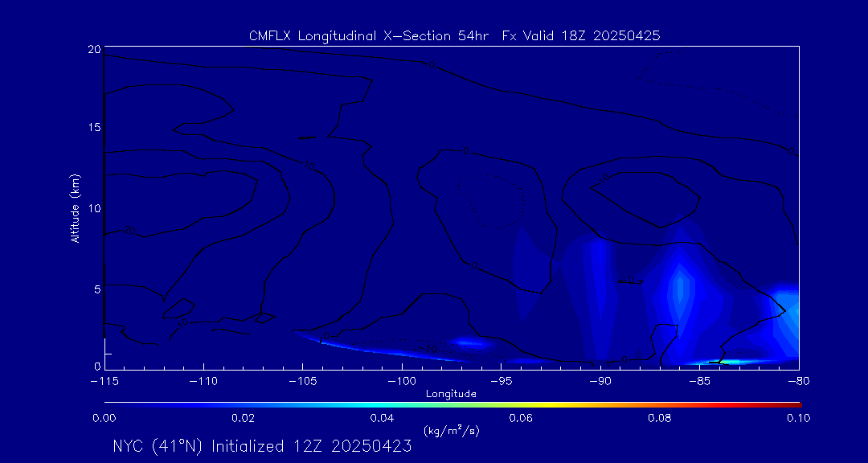Click the longitude tick label -110

point(203,382)
